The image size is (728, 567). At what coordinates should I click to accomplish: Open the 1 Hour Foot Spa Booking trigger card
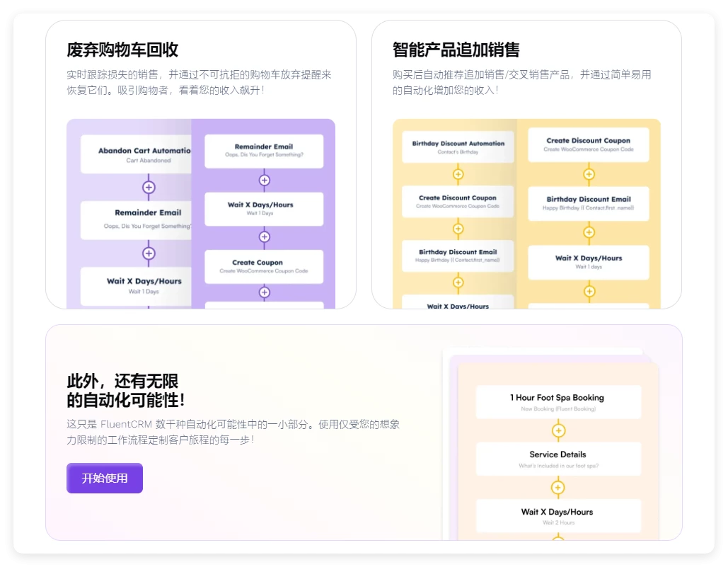pyautogui.click(x=559, y=401)
